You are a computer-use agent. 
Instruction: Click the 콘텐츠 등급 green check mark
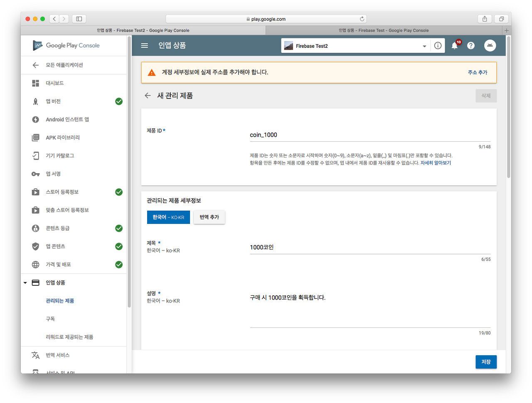(x=119, y=229)
